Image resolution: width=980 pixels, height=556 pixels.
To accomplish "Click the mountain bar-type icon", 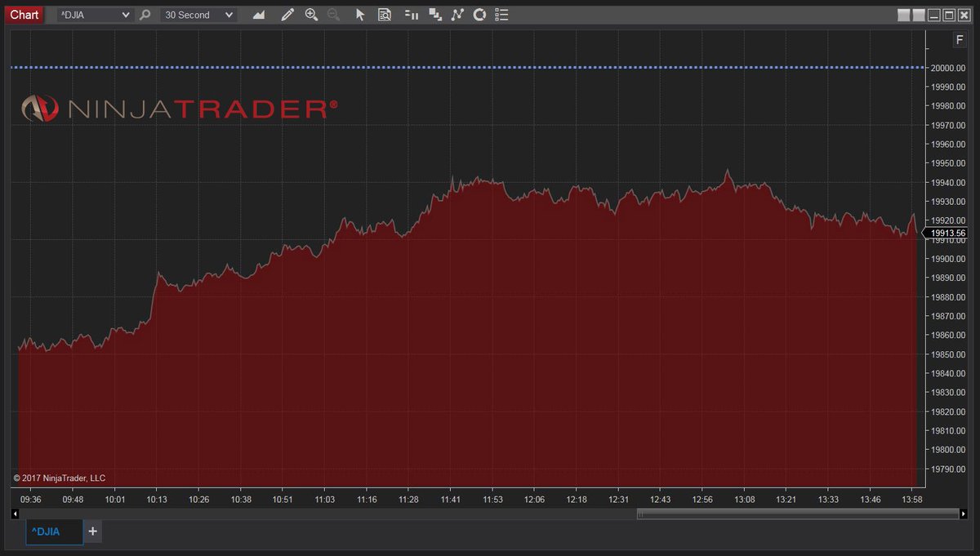I will [259, 15].
